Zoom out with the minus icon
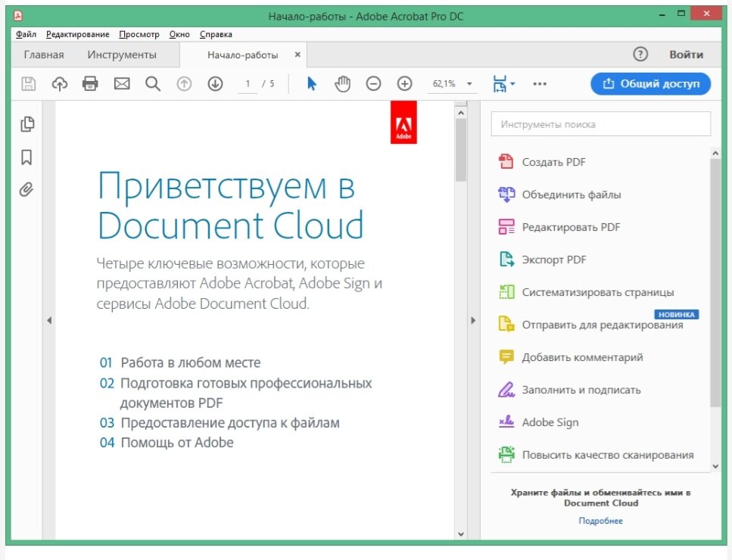Viewport: 732px width, 560px height. (x=373, y=84)
